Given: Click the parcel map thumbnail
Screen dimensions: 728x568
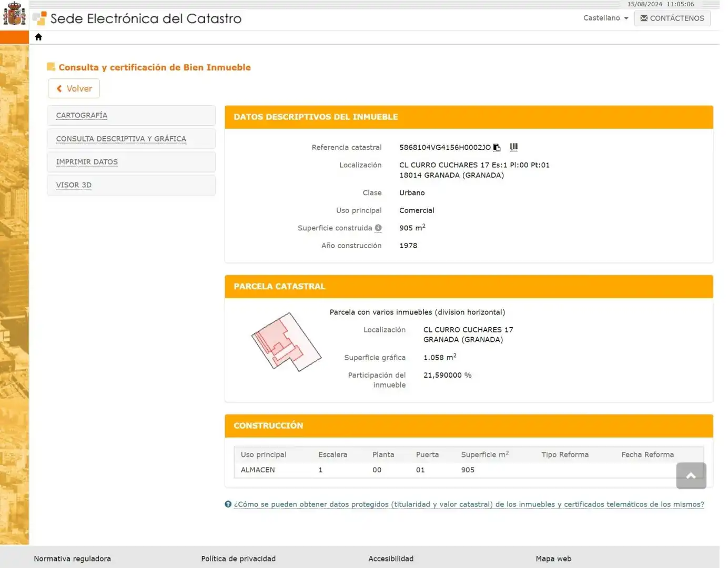Looking at the screenshot, I should tap(286, 342).
